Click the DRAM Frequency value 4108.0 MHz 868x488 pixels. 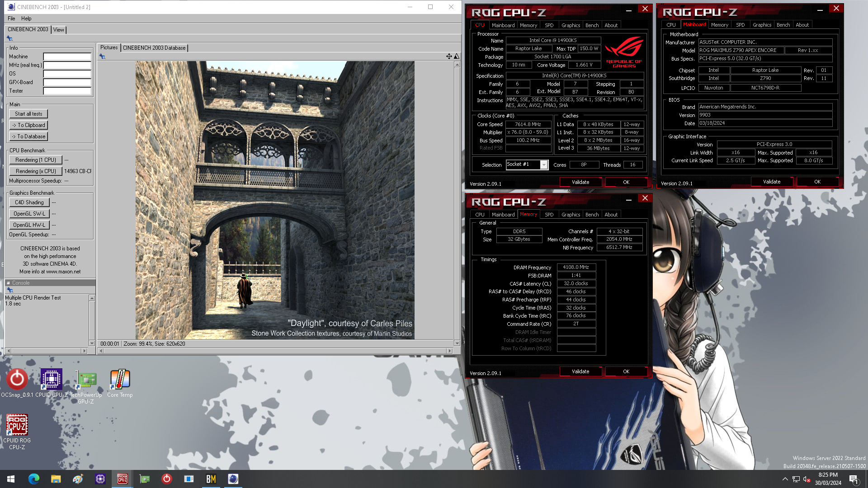click(x=576, y=267)
